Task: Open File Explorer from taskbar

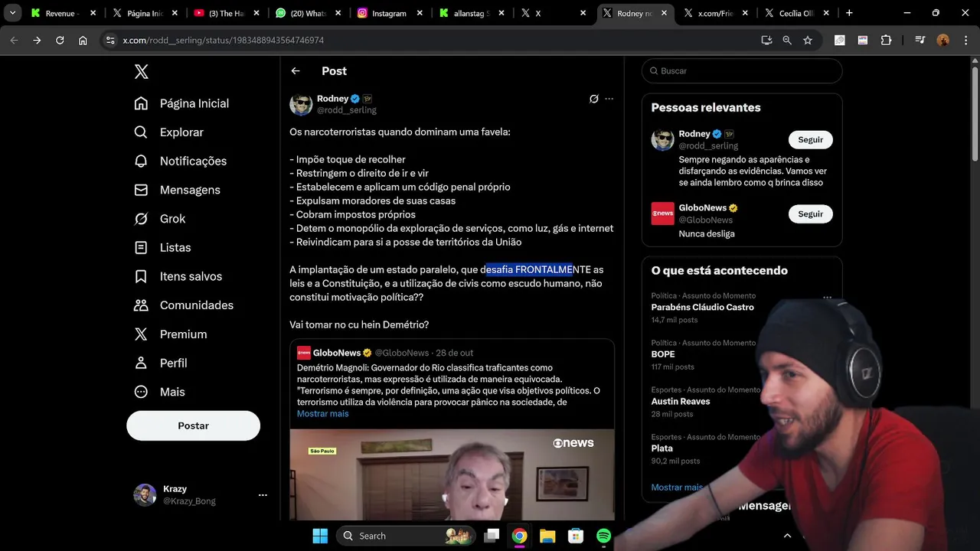Action: point(547,536)
